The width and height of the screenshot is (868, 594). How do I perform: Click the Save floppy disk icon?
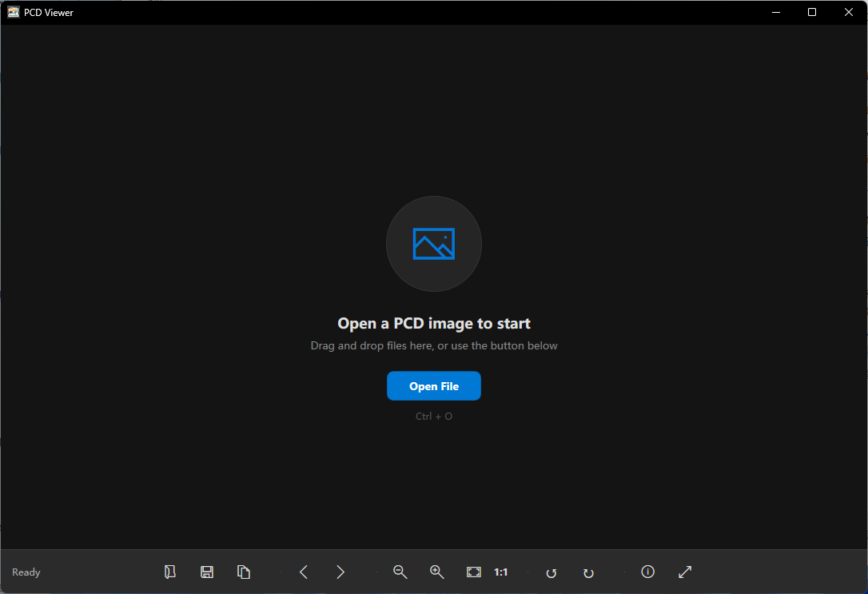coord(207,572)
